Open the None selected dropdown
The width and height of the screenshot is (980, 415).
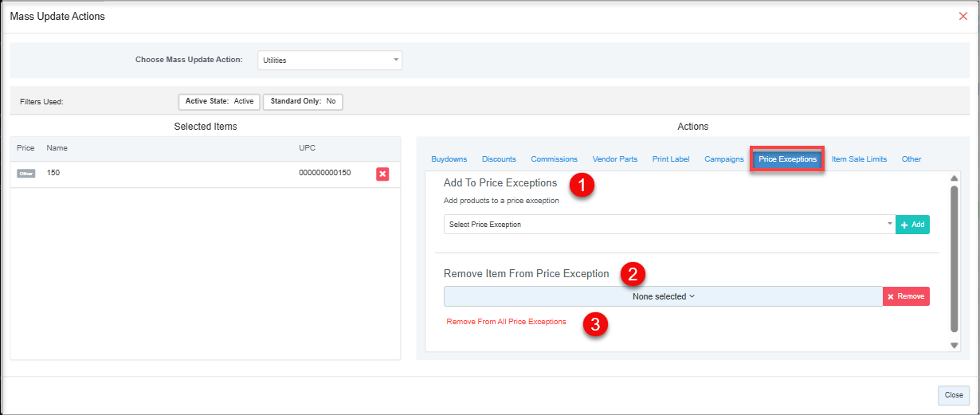coord(663,296)
